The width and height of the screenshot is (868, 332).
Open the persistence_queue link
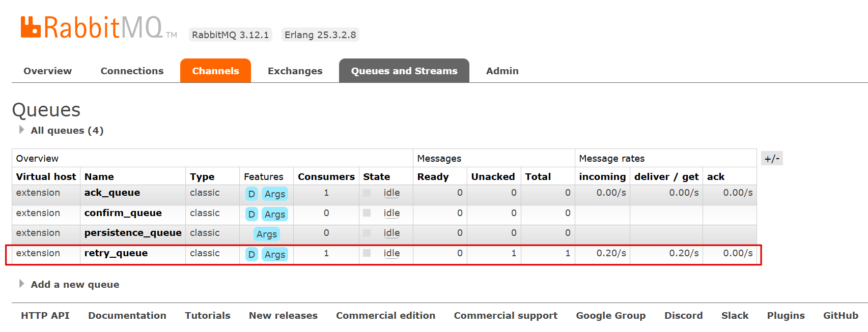pos(133,233)
